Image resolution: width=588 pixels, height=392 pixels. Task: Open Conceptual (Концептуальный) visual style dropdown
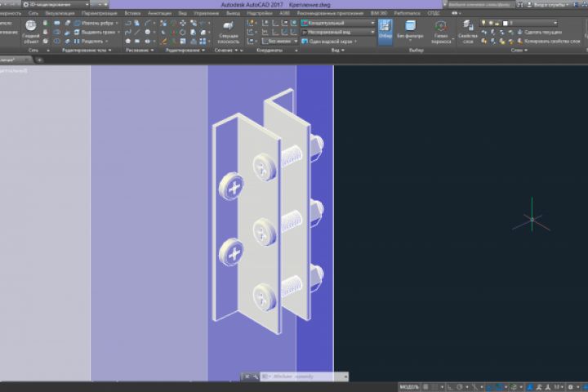point(338,23)
